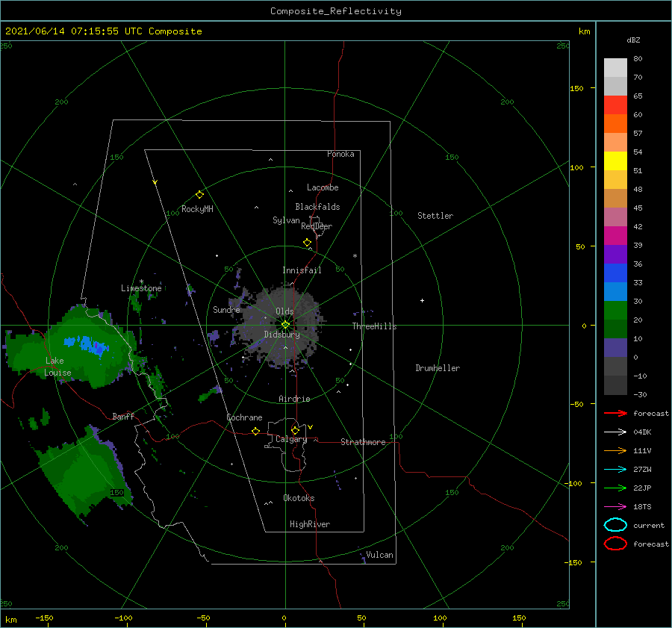Select the white 04DK arrow in legend
Screen dimensions: 672x628
tap(615, 432)
